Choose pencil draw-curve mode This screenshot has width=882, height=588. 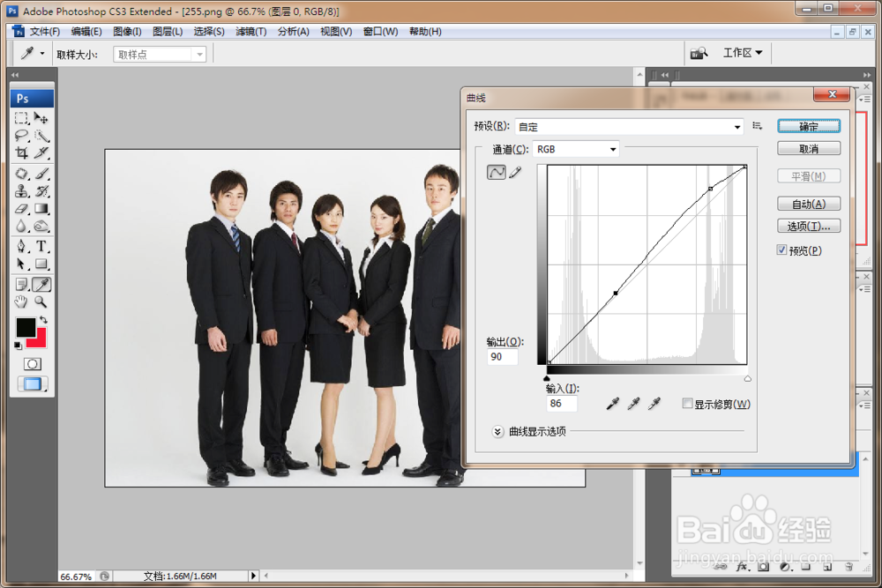515,172
